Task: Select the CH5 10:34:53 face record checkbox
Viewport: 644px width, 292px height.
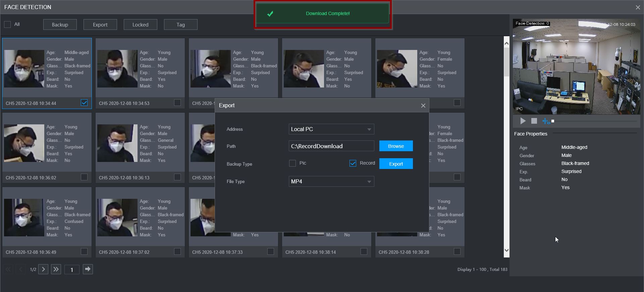Action: click(177, 103)
